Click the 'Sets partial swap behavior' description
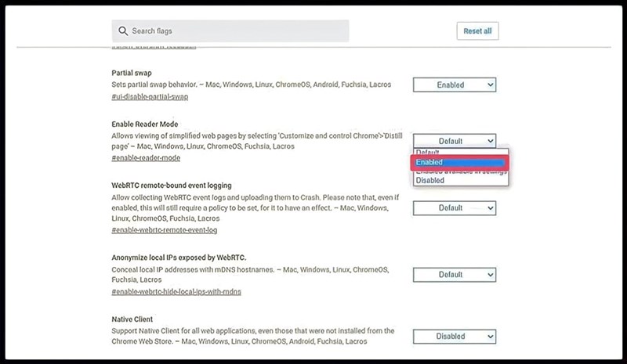 tap(252, 85)
